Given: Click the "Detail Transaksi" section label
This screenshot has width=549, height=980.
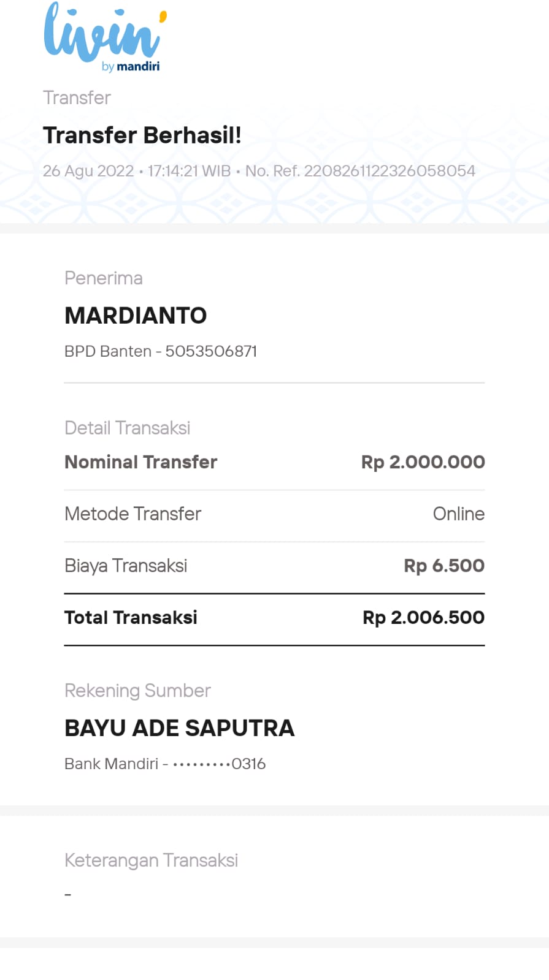Looking at the screenshot, I should [128, 428].
